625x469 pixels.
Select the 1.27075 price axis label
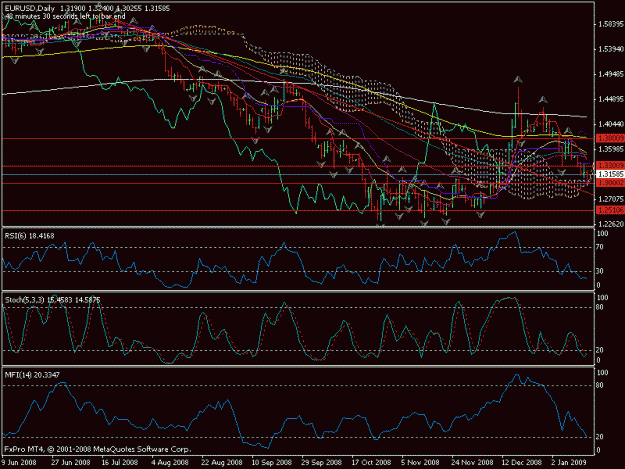tap(610, 198)
